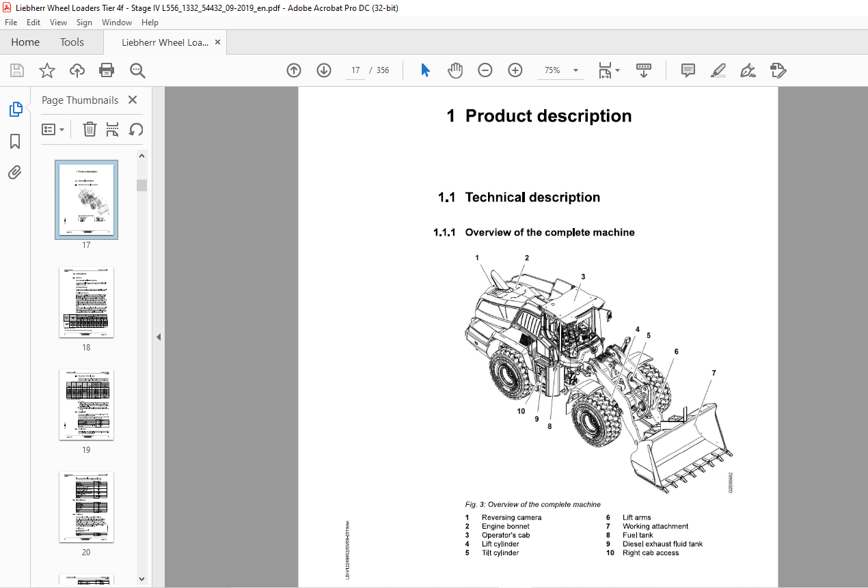
Task: Select page 18 thumbnail
Action: tap(86, 303)
